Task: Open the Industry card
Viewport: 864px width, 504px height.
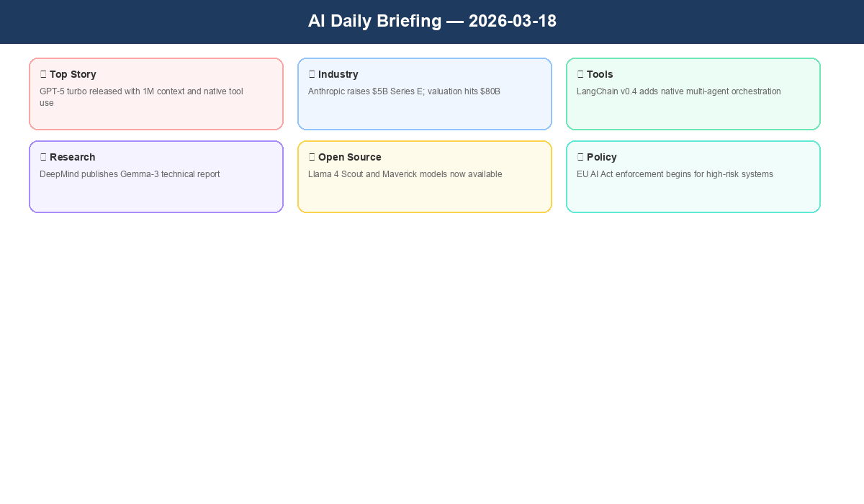Action: [x=425, y=94]
